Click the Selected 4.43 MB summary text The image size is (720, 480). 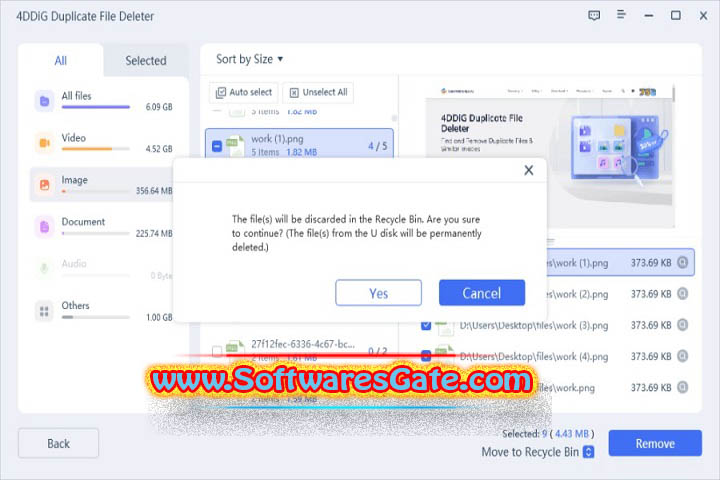click(x=548, y=434)
